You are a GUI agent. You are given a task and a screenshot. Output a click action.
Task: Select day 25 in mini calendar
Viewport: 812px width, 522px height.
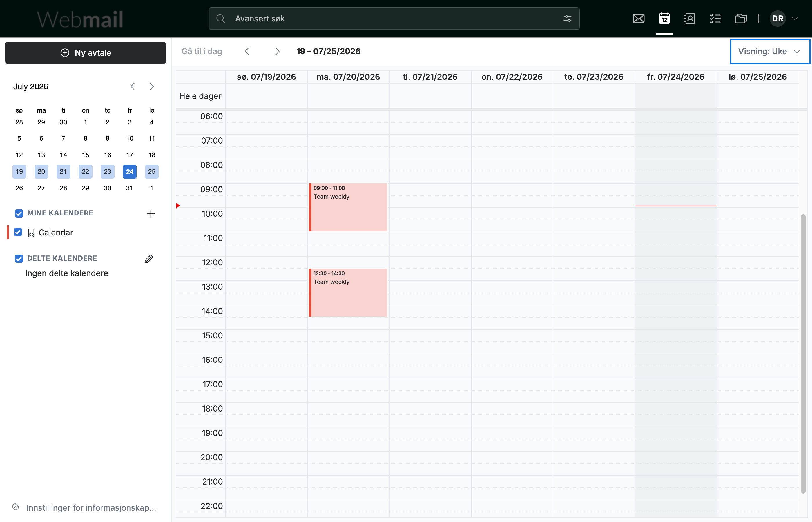pyautogui.click(x=152, y=171)
